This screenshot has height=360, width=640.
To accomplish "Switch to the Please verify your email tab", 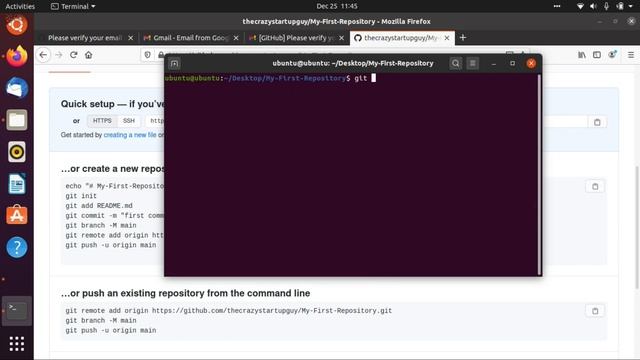I will (85, 38).
